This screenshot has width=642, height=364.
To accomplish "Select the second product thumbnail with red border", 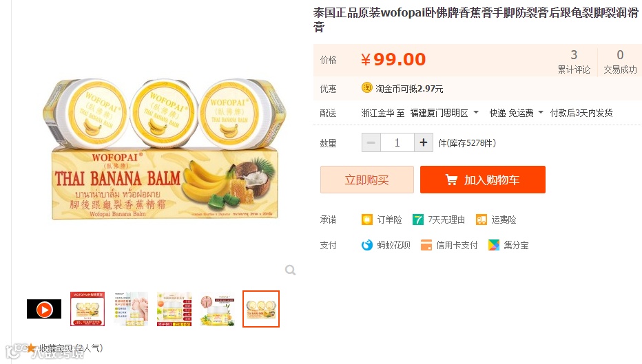I will (x=87, y=309).
